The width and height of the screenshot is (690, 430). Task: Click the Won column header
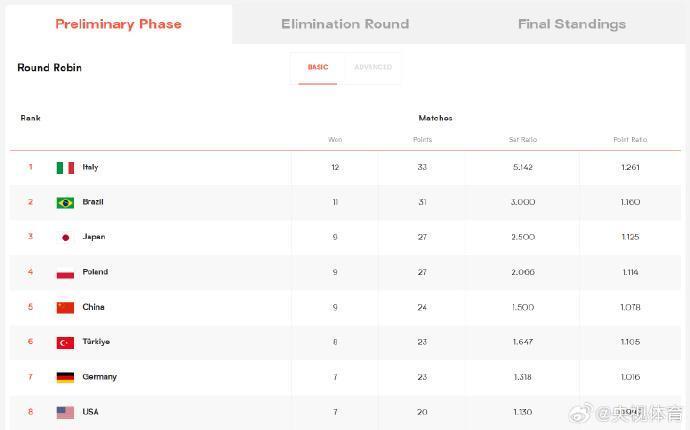(x=335, y=140)
